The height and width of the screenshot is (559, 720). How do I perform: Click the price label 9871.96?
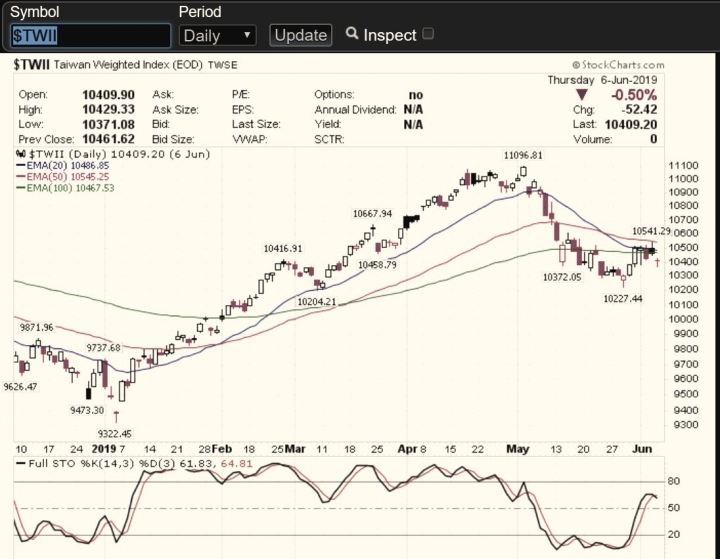tap(36, 327)
